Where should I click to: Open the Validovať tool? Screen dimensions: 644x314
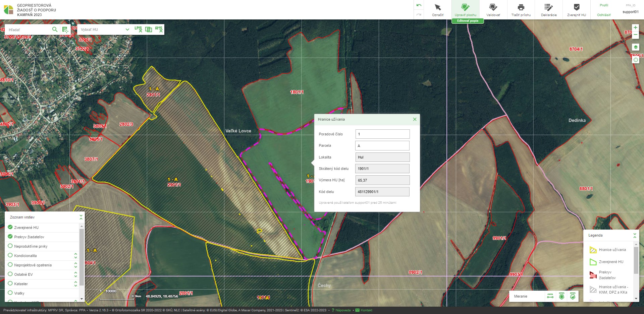pos(493,10)
